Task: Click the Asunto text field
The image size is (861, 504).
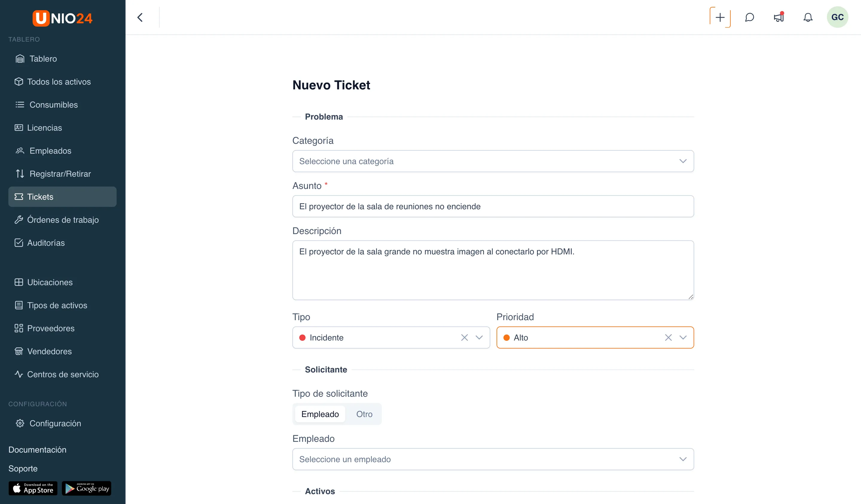Action: point(493,206)
